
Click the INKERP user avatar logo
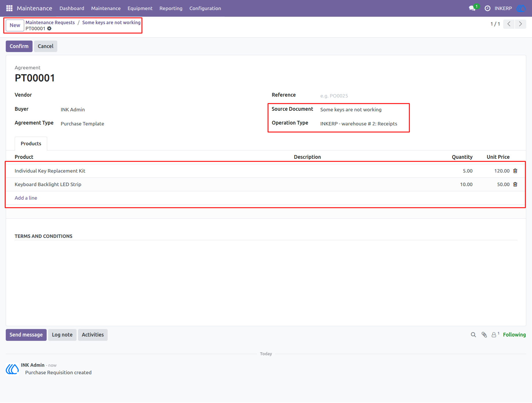[x=521, y=8]
